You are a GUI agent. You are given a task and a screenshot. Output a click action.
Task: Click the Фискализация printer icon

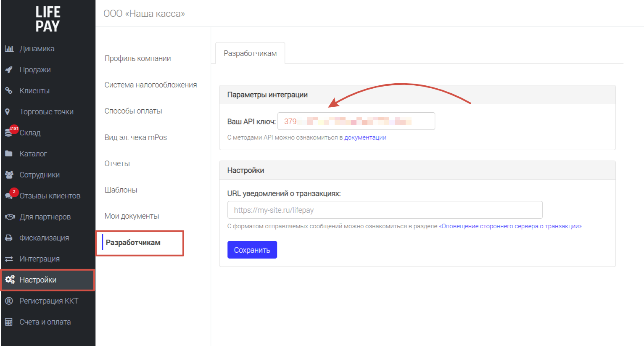(x=9, y=238)
